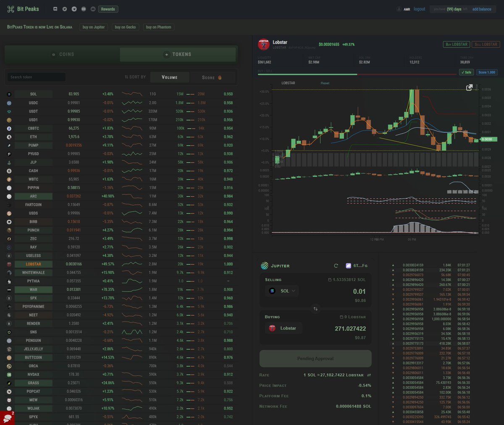This screenshot has height=425, width=504.
Task: Open the Telegram icon in header
Action: pyautogui.click(x=74, y=9)
